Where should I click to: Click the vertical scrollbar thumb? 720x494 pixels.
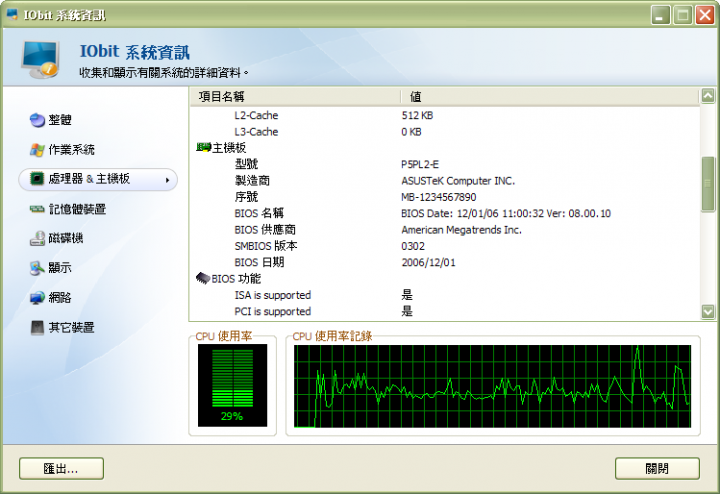pyautogui.click(x=708, y=184)
